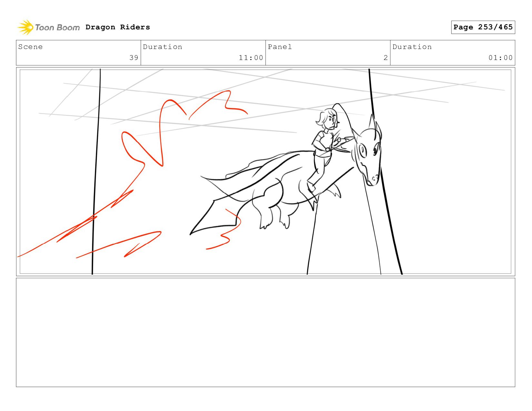Click the panel number value '2'
The height and width of the screenshot is (411, 532).
click(x=386, y=58)
